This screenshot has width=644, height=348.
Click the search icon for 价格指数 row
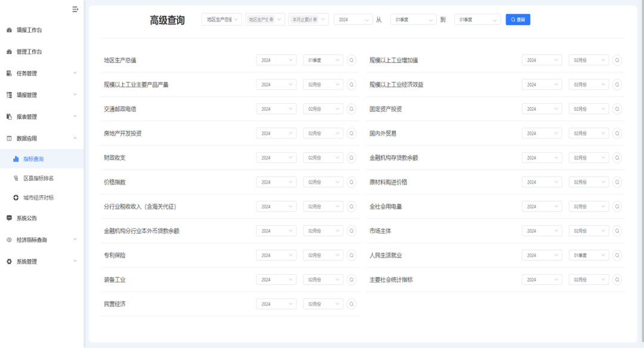[x=351, y=182]
